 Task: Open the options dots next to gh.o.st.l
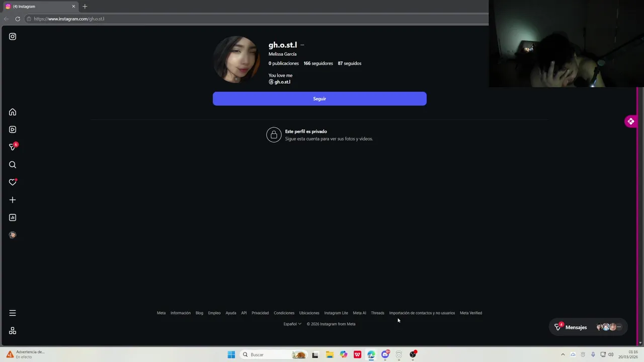(x=302, y=45)
